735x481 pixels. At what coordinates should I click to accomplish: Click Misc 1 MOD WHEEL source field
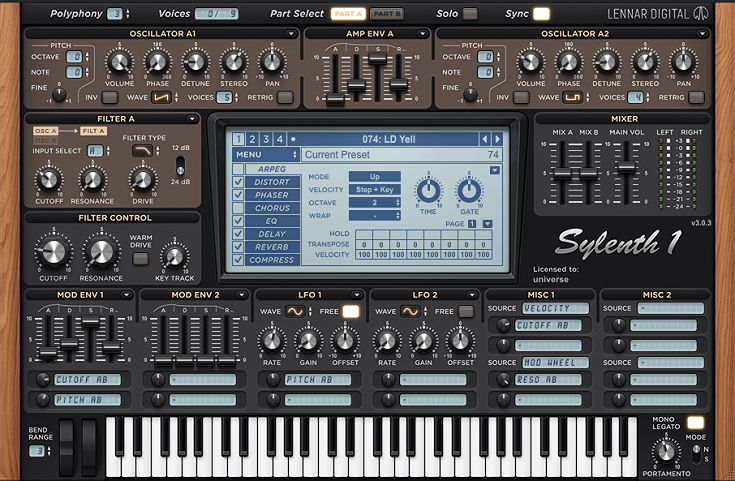click(x=555, y=362)
